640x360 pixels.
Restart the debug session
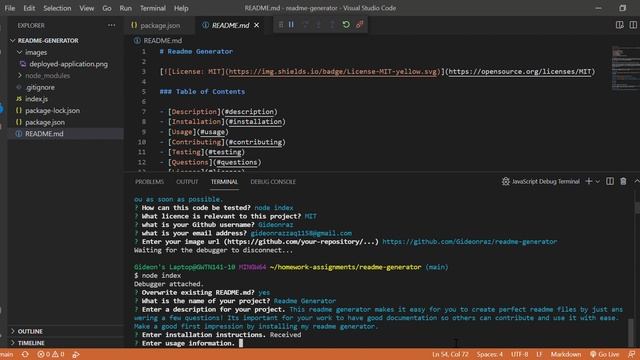[x=346, y=25]
